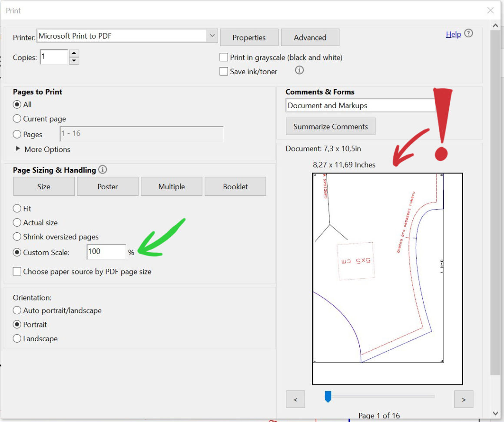
Task: Select the Landscape orientation radio button
Action: [17, 339]
